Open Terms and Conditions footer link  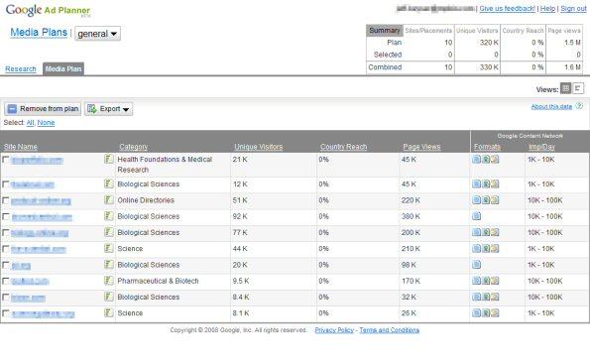click(x=389, y=330)
